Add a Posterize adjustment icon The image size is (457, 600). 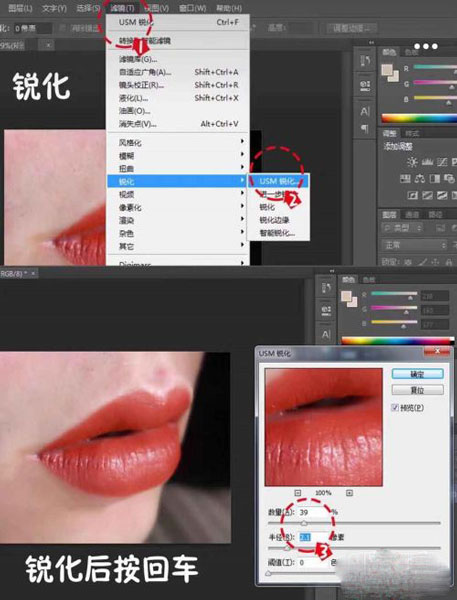click(x=427, y=196)
